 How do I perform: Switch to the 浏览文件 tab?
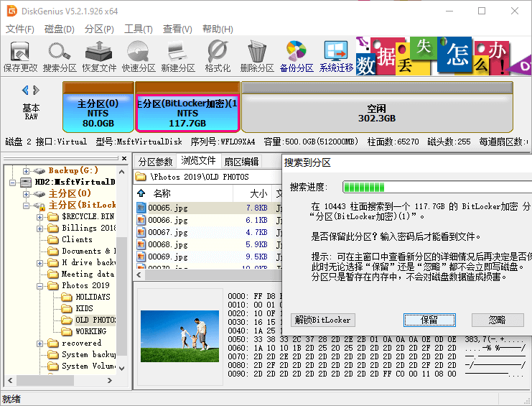[x=198, y=160]
